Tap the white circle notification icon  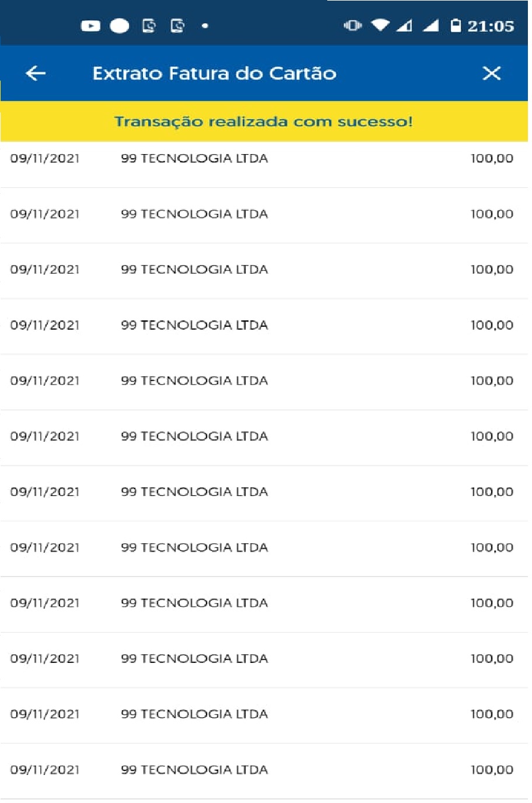point(120,26)
